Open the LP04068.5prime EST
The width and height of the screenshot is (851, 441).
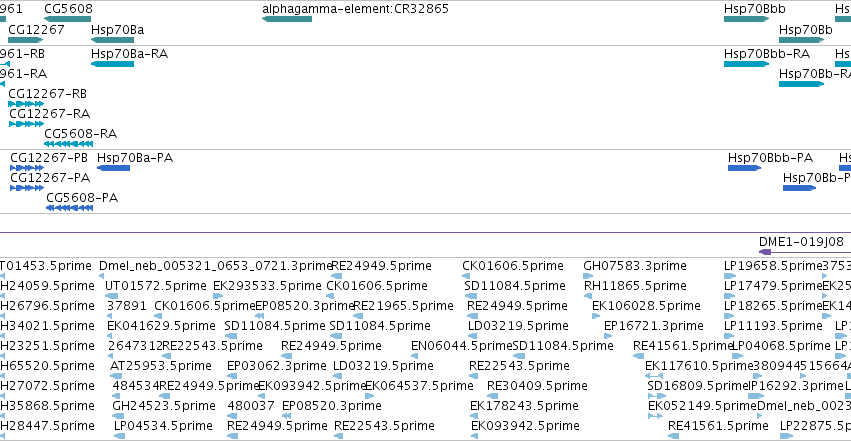coord(782,346)
